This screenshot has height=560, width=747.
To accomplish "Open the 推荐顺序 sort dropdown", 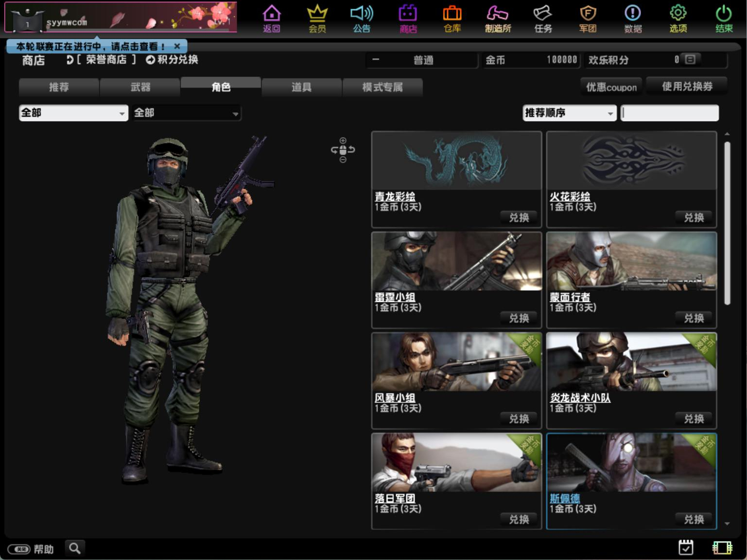I will pyautogui.click(x=570, y=113).
